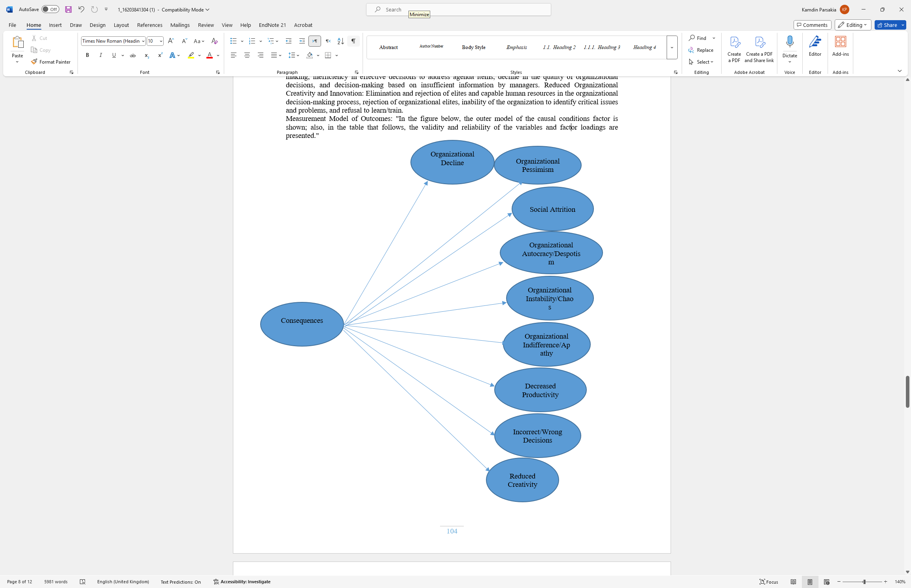Click the Comments button
The width and height of the screenshot is (911, 588).
pyautogui.click(x=812, y=25)
